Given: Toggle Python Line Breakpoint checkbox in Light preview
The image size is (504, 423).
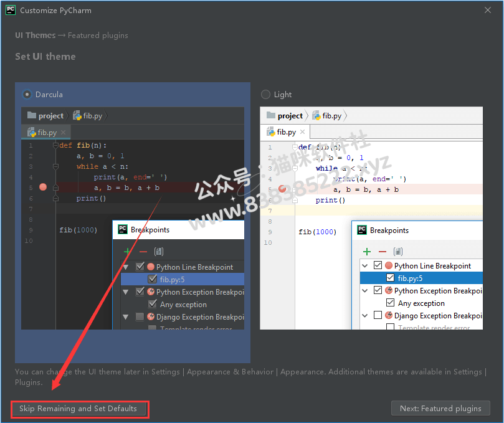Looking at the screenshot, I should click(378, 265).
